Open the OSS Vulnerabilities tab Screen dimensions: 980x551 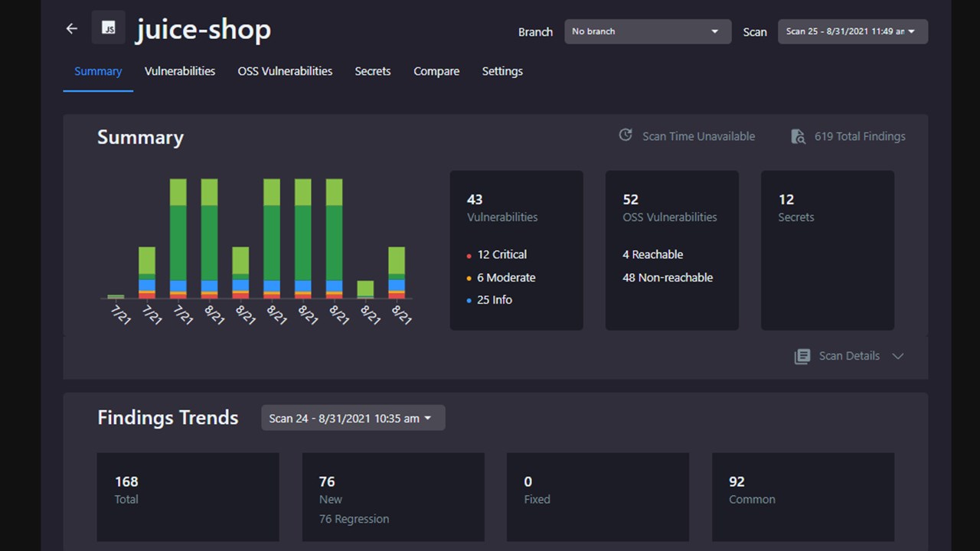285,71
